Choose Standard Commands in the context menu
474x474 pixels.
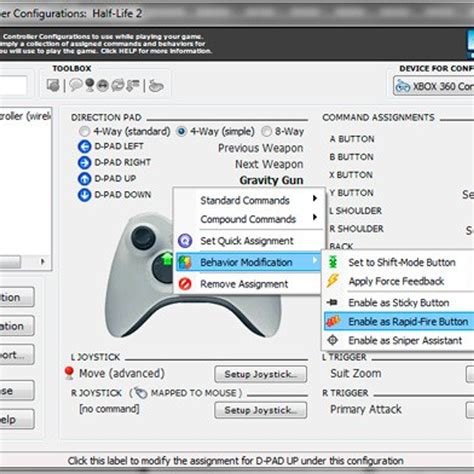coord(248,200)
